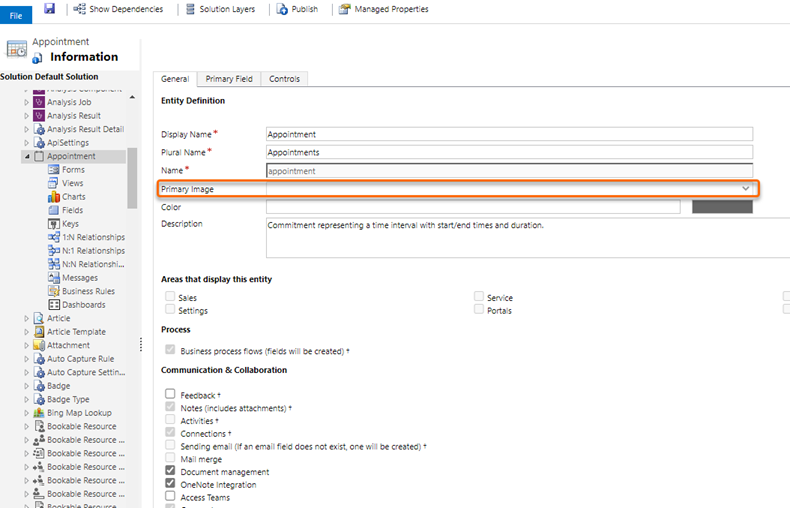Click the Business Rules icon
This screenshot has height=508, width=790.
pos(54,291)
